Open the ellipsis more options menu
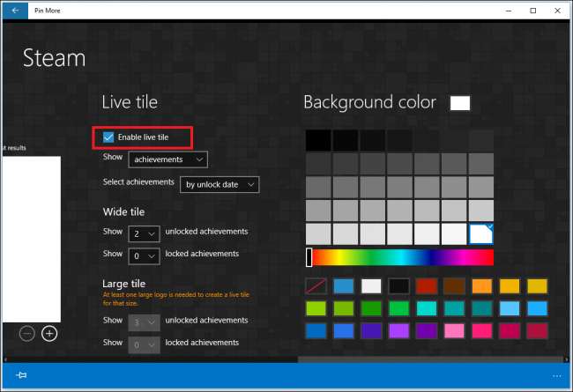This screenshot has width=573, height=392. [x=555, y=376]
